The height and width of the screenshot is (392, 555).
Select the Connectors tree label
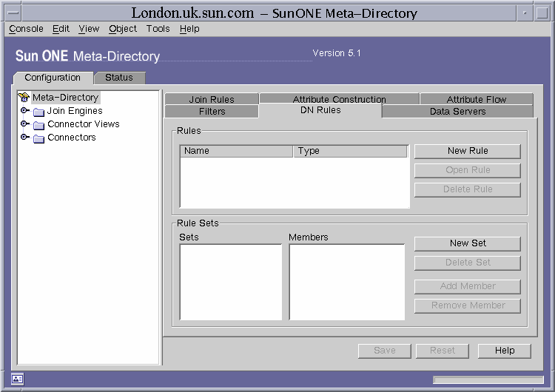72,138
